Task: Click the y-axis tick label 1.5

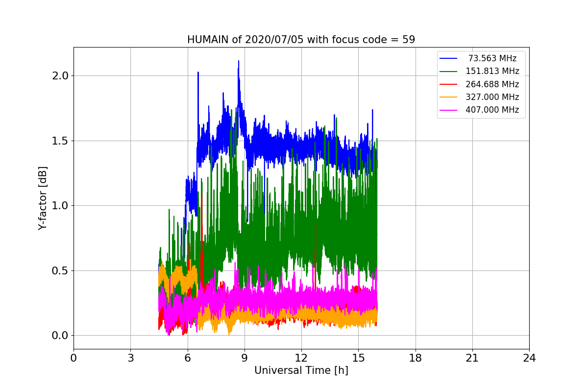Action: (61, 141)
